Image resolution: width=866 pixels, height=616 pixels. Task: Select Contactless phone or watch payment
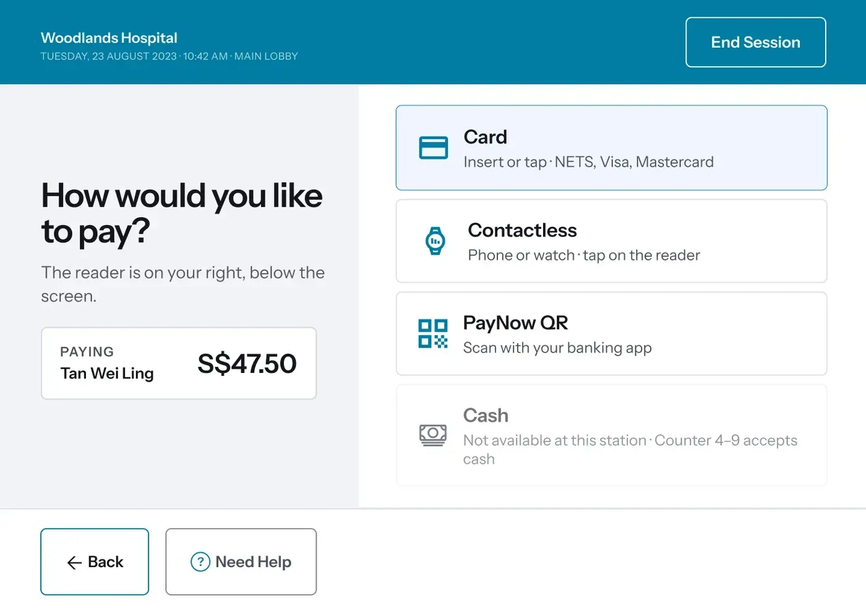coord(611,241)
